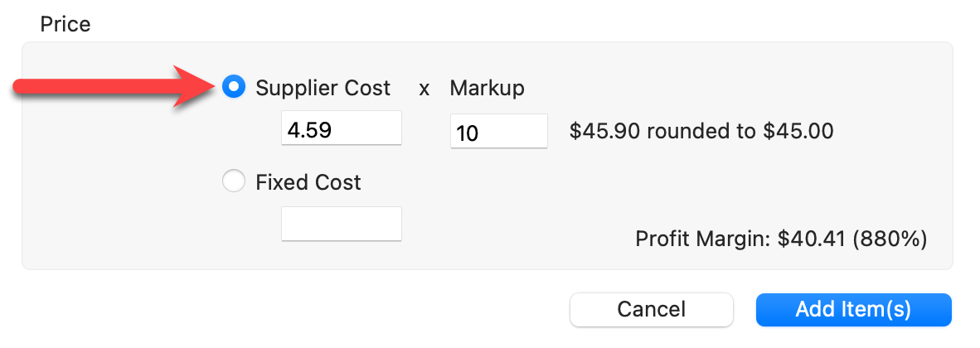
Task: Select the Fixed Cost radio button
Action: click(235, 181)
